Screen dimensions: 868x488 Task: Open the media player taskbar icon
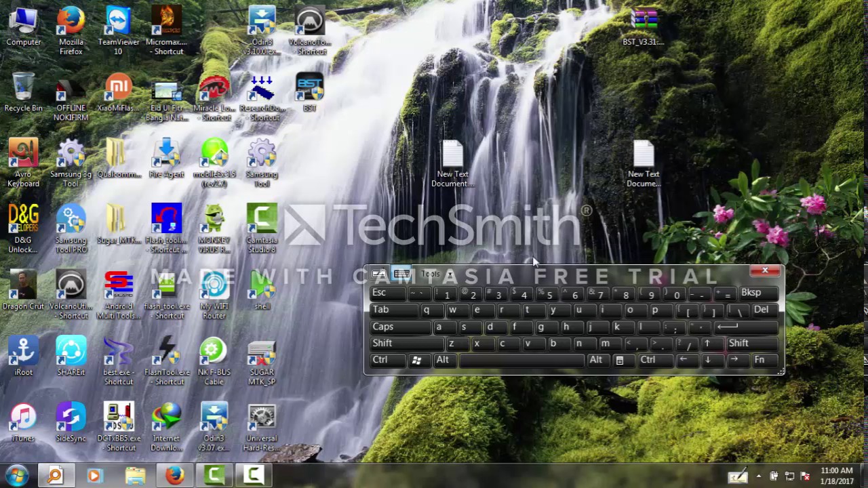tap(94, 476)
